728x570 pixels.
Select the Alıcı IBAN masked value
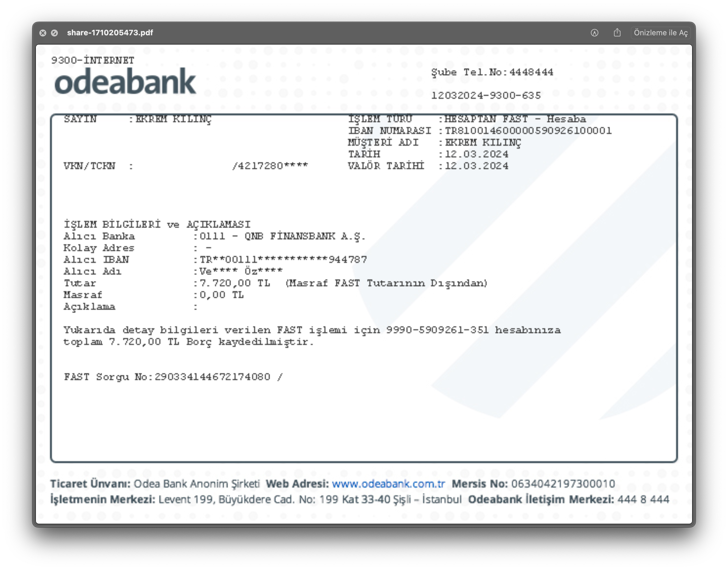[x=283, y=260]
